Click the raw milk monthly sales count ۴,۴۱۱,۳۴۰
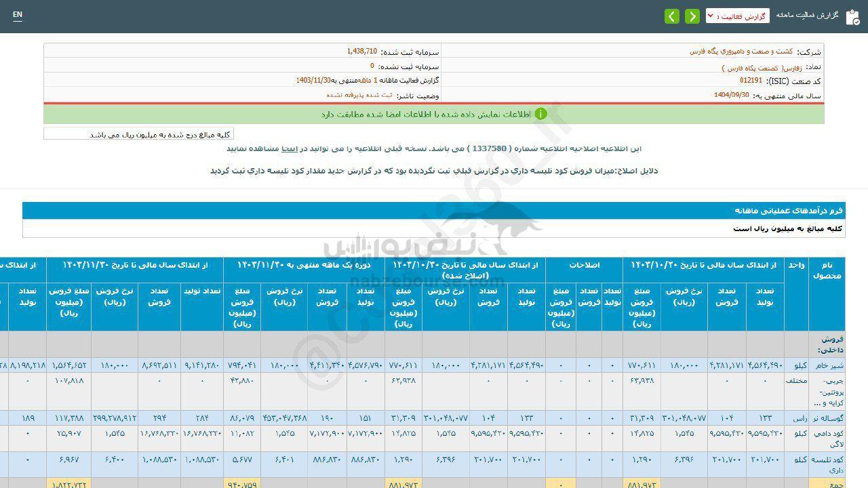The image size is (868, 488). 328,365
